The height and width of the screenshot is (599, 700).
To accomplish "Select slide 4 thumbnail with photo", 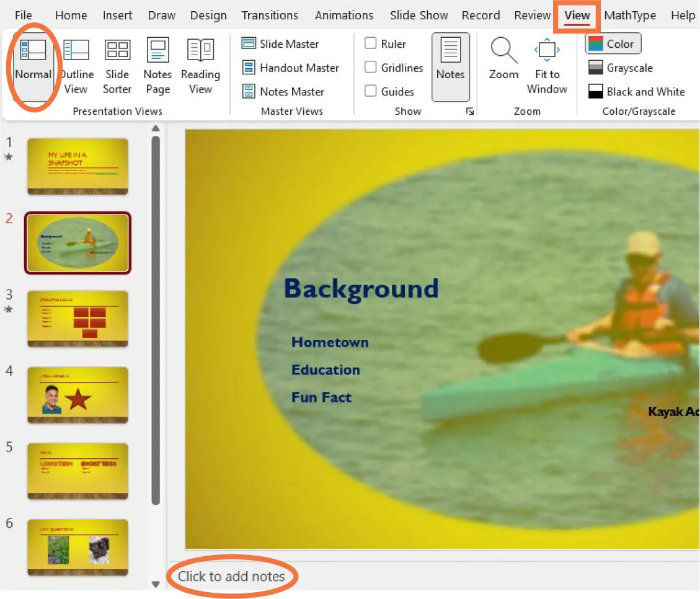I will pos(78,396).
